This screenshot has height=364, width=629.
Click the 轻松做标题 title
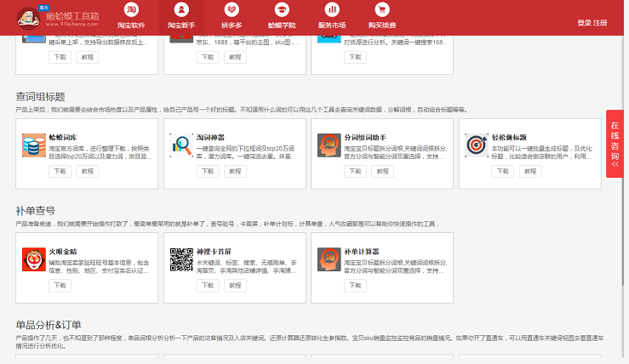click(x=509, y=137)
